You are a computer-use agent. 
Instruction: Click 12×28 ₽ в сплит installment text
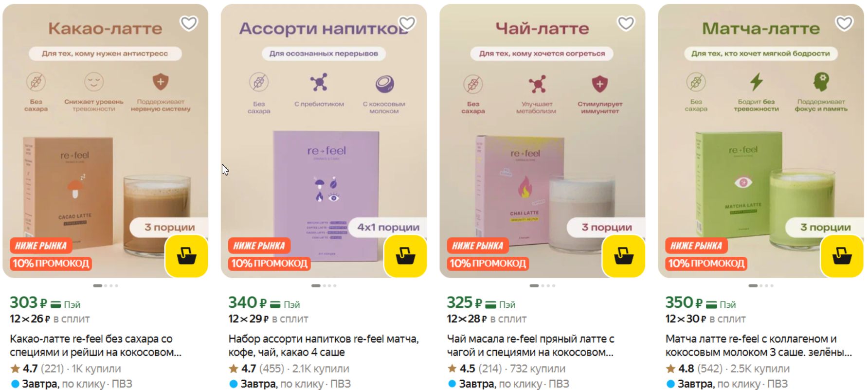(487, 319)
